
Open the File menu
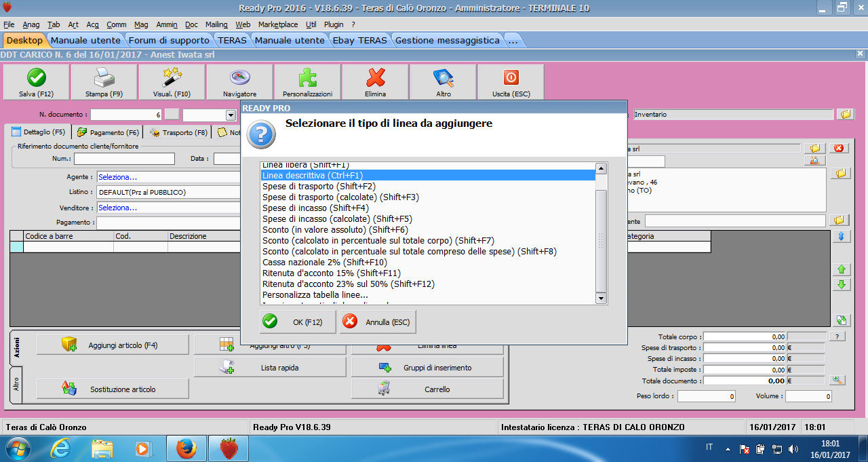point(9,24)
